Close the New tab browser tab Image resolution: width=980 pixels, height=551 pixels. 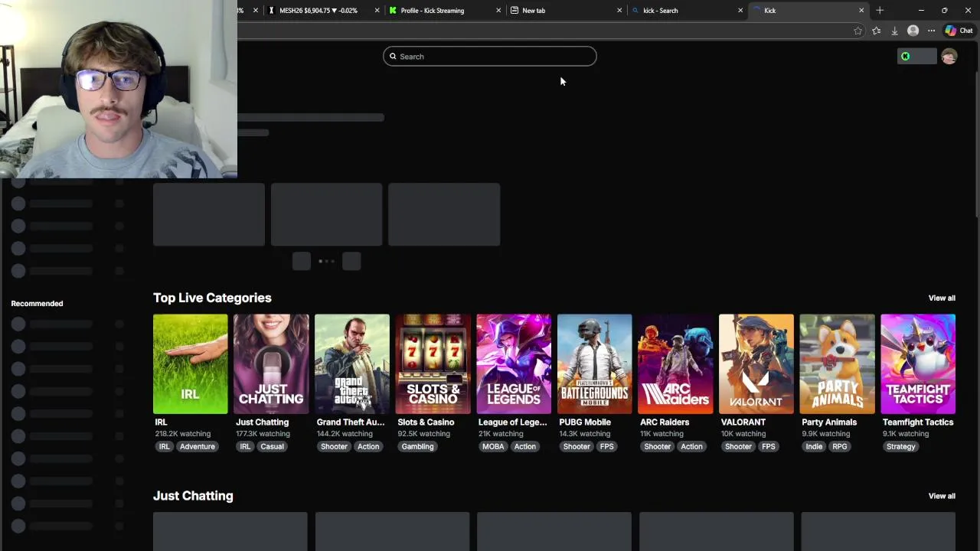coord(619,11)
